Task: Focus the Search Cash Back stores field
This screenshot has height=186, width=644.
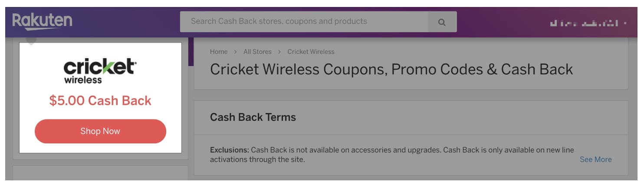Action: (304, 21)
